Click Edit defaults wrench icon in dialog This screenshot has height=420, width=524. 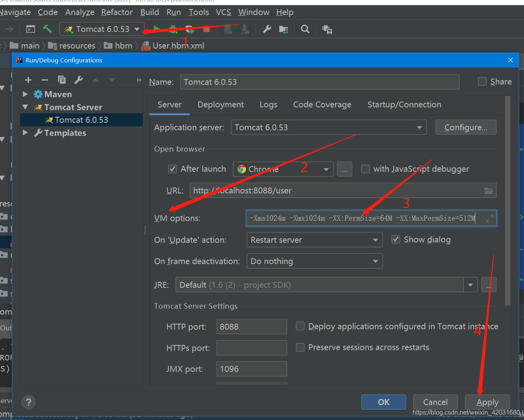coord(79,80)
